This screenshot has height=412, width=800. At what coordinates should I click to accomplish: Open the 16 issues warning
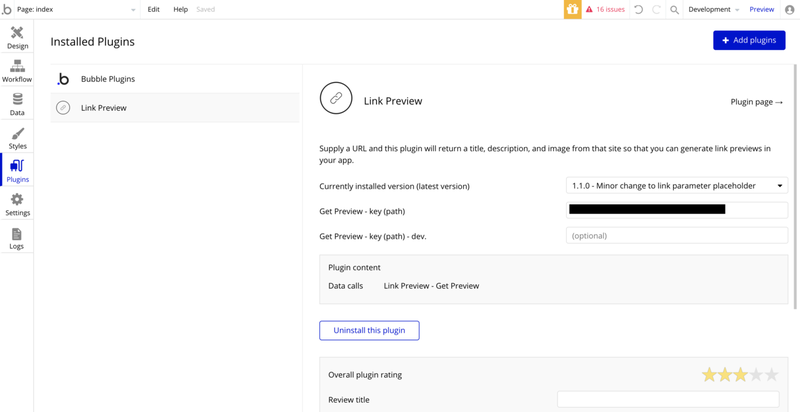click(x=605, y=9)
